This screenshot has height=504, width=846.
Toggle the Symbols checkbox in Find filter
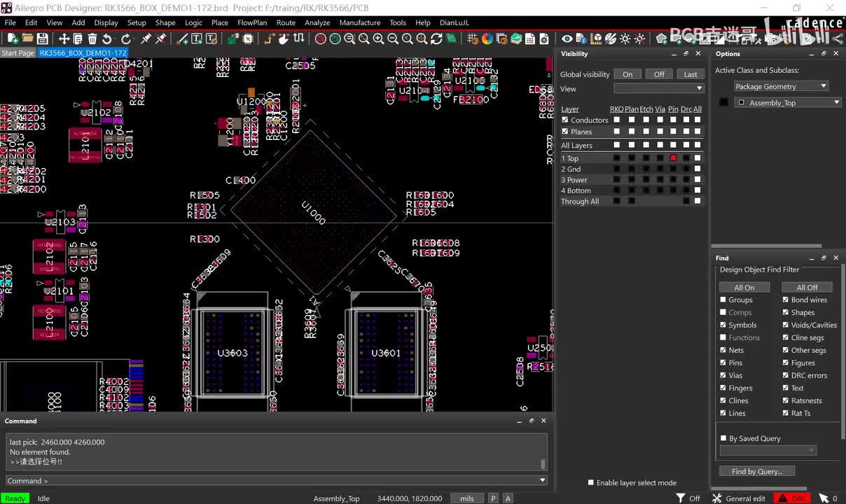point(723,325)
